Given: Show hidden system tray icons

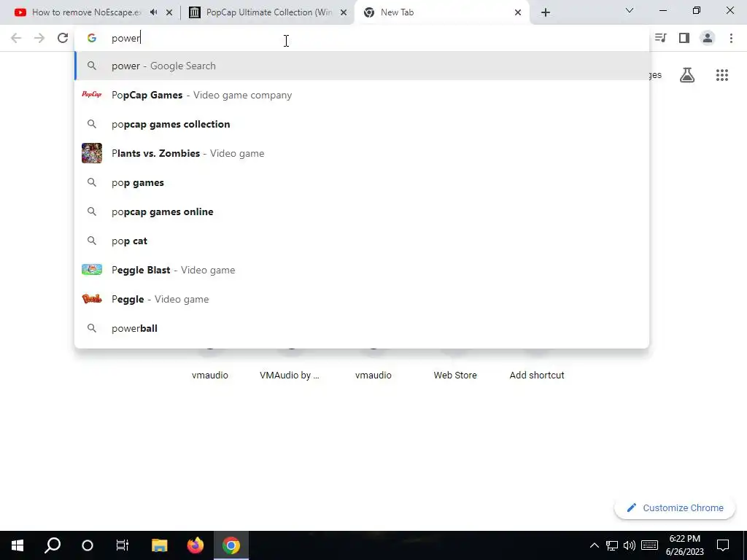Looking at the screenshot, I should coord(594,545).
